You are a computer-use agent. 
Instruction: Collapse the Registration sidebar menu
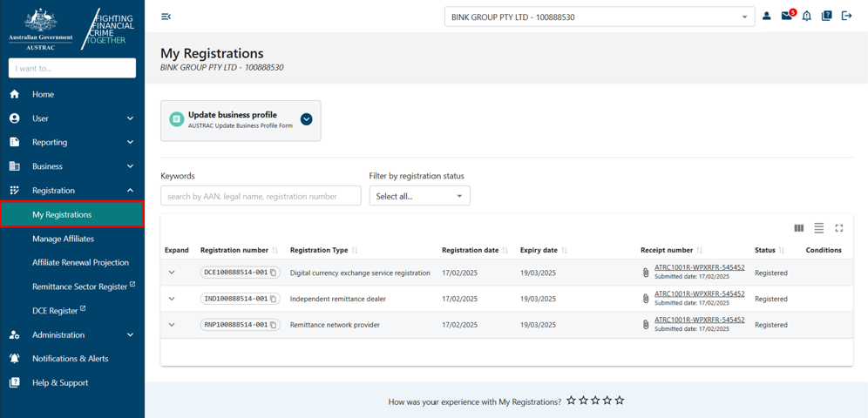click(130, 190)
